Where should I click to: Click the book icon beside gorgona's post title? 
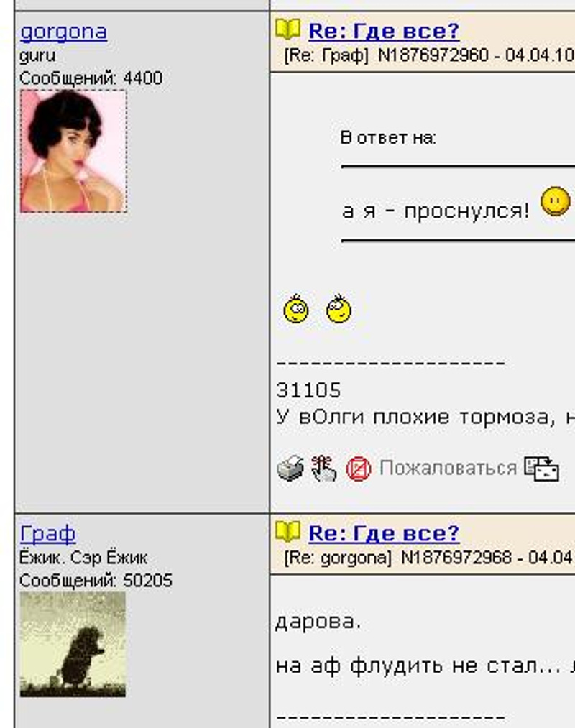tap(288, 29)
